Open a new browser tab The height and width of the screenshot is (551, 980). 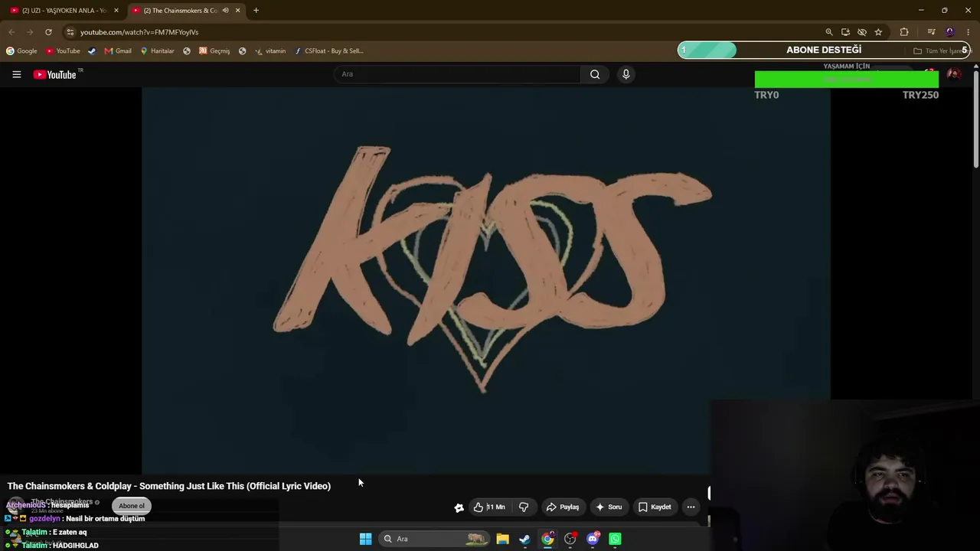click(x=256, y=10)
